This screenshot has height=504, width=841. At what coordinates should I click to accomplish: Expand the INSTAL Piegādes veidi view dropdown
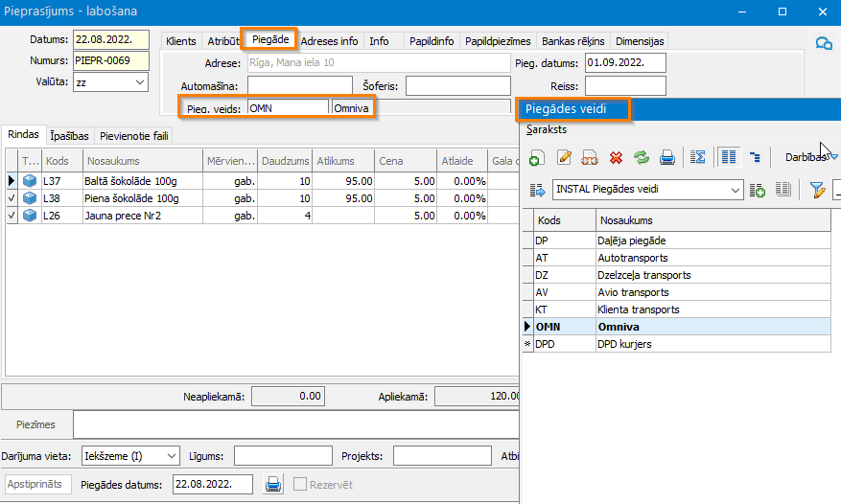(735, 190)
